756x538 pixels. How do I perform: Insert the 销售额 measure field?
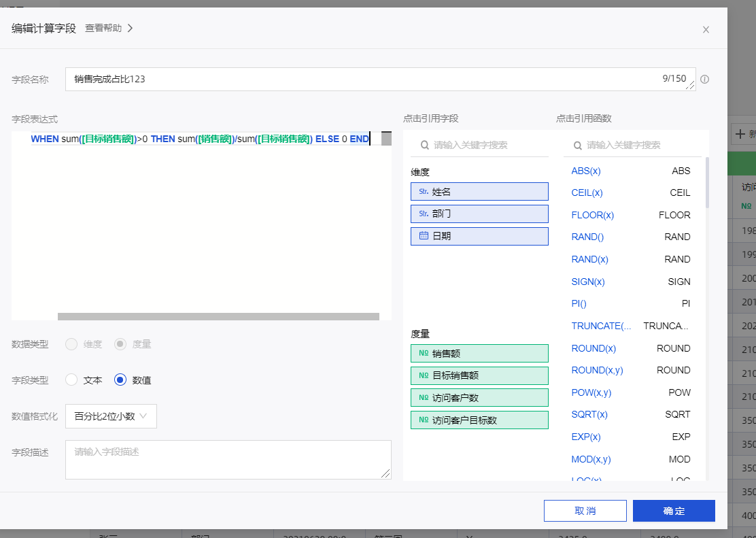pyautogui.click(x=479, y=353)
